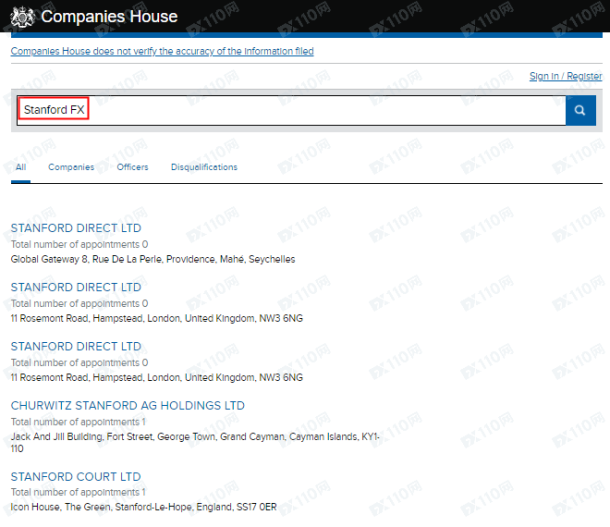Open the accuracy disclaimer link
The image size is (610, 527).
coord(162,51)
